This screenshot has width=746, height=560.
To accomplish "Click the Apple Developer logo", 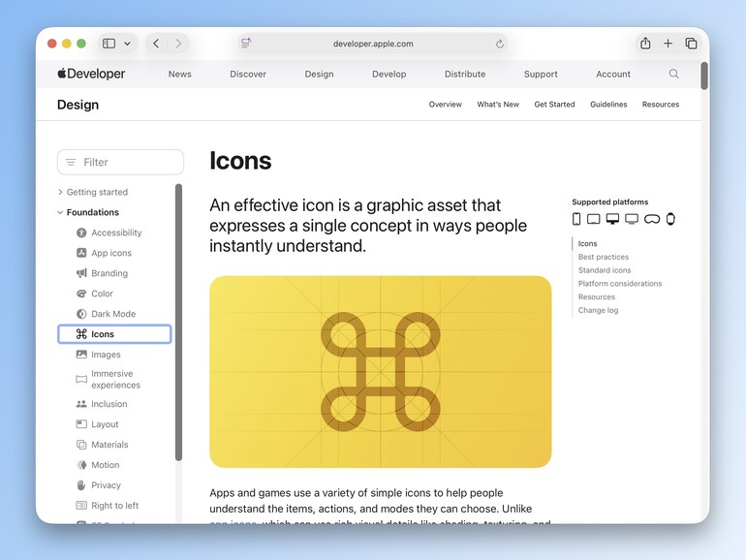I will (91, 74).
